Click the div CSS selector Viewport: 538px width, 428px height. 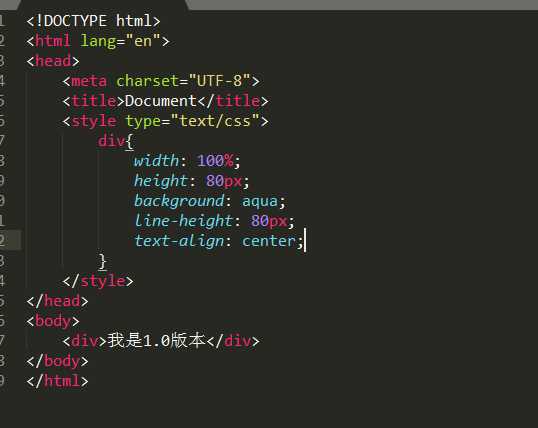(x=111, y=141)
